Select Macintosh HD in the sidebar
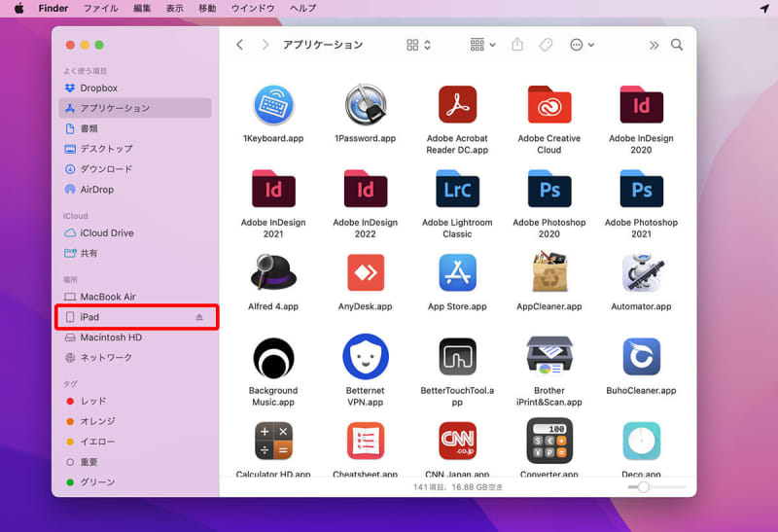This screenshot has height=532, width=778. click(135, 337)
